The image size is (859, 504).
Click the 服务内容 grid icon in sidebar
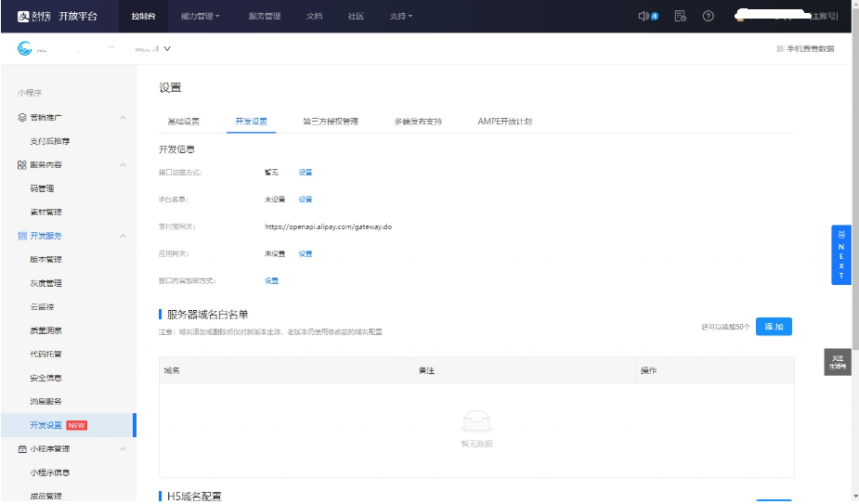point(22,165)
